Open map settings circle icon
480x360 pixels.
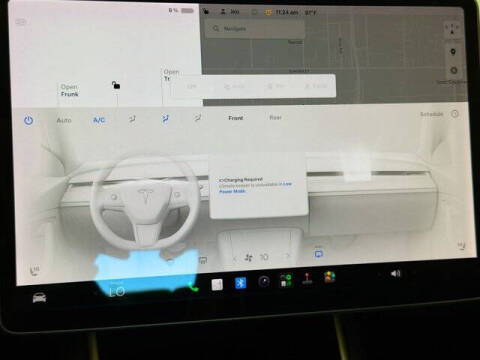click(454, 70)
